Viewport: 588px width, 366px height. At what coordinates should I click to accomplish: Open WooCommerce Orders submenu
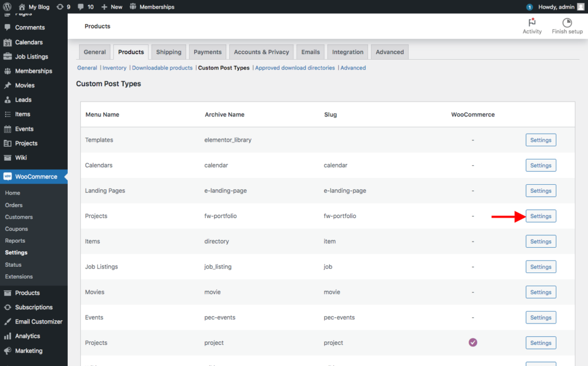[14, 205]
